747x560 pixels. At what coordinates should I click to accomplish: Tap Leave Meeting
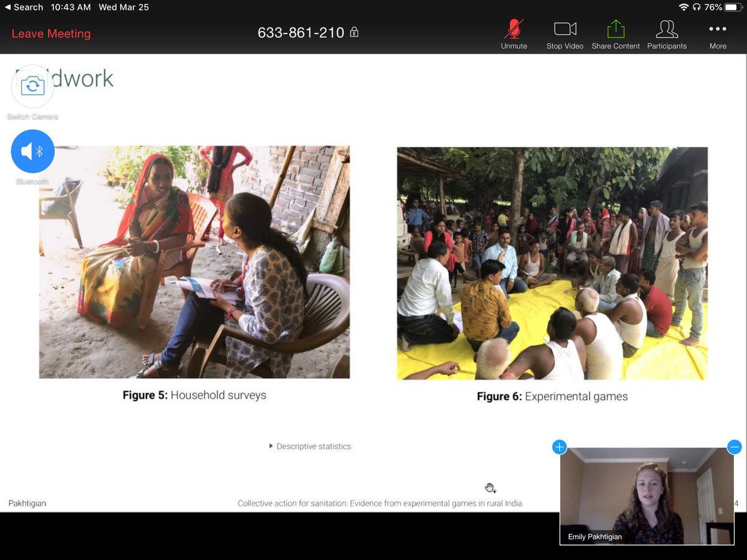tap(51, 34)
